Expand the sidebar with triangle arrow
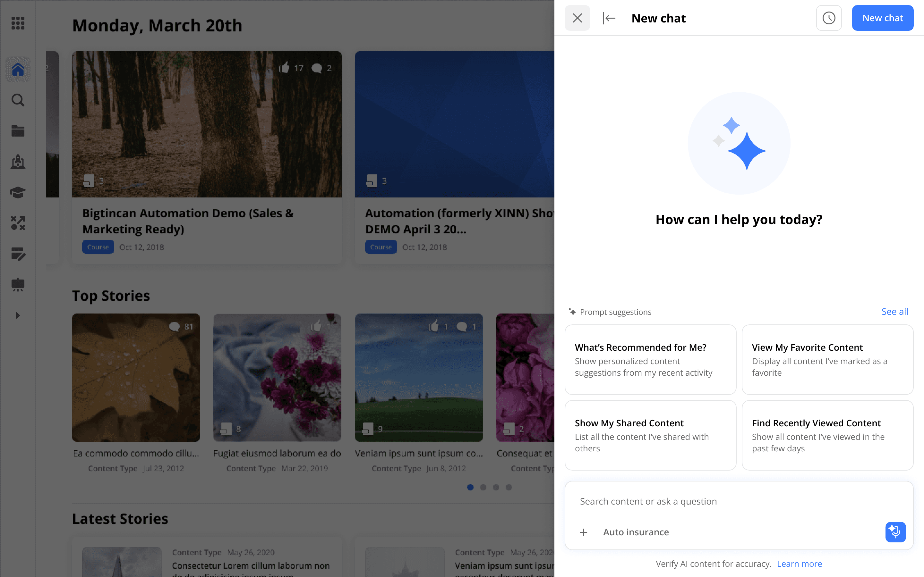 click(18, 316)
